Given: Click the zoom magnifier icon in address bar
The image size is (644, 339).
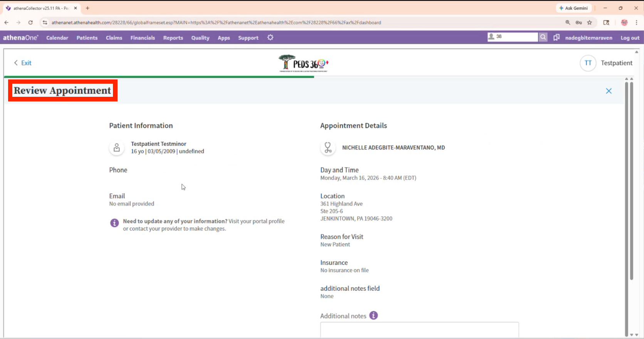Looking at the screenshot, I should point(568,23).
